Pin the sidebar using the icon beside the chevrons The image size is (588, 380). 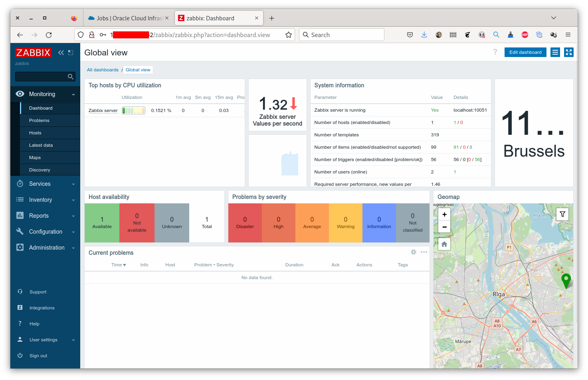pyautogui.click(x=70, y=52)
